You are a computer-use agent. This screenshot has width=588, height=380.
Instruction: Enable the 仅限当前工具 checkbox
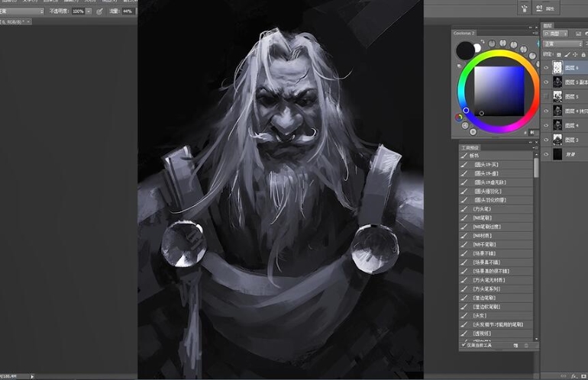pyautogui.click(x=464, y=345)
